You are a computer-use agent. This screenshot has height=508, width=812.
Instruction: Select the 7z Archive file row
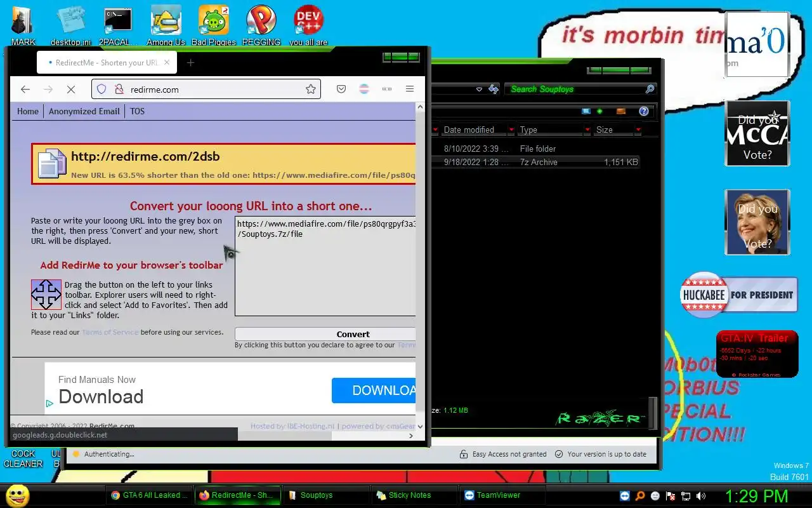[536, 163]
